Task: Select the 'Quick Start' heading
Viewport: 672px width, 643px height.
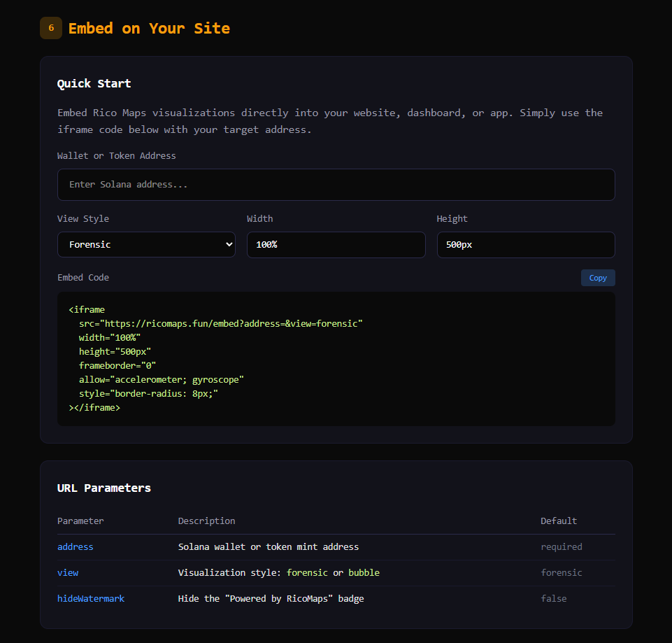Action: coord(94,83)
